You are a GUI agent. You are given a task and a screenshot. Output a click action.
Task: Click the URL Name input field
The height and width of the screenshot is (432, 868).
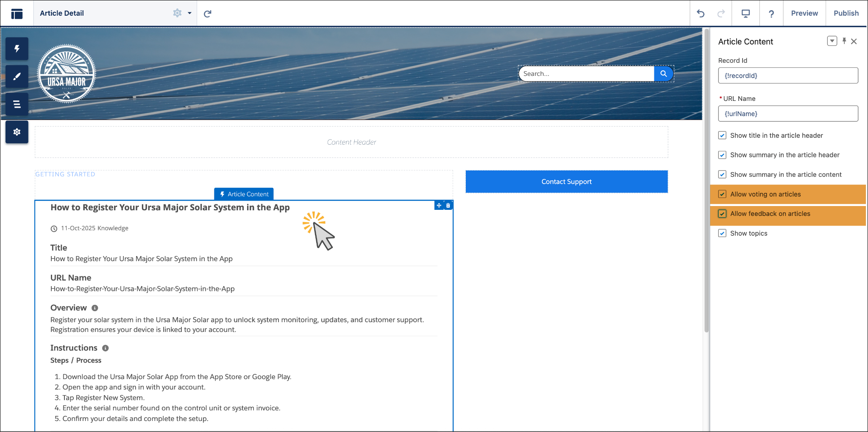click(x=788, y=114)
